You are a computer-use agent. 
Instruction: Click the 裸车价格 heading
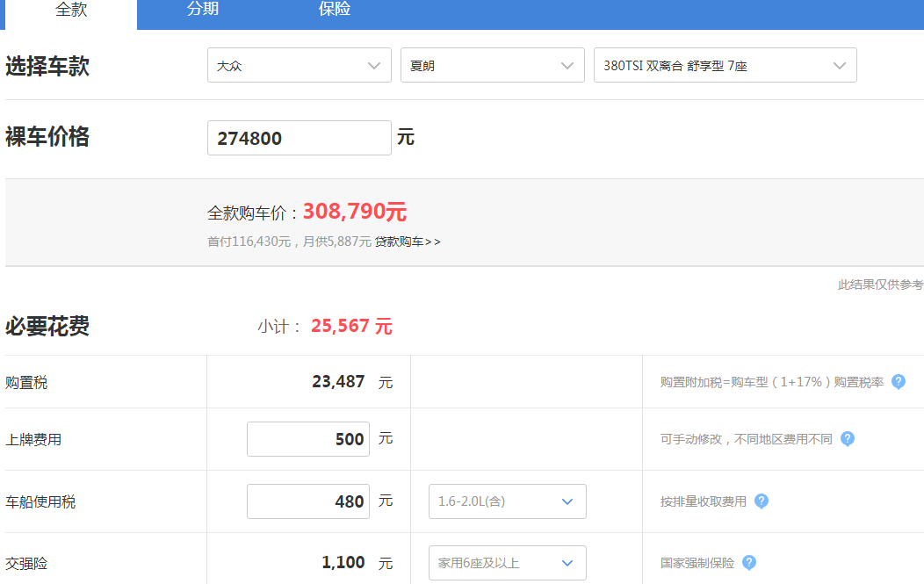pyautogui.click(x=47, y=137)
